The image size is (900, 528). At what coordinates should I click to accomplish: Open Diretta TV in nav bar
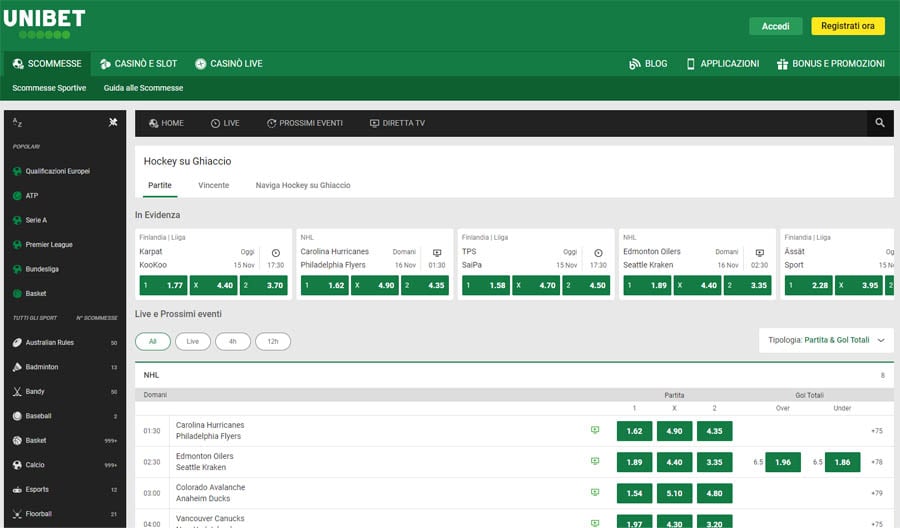point(397,123)
